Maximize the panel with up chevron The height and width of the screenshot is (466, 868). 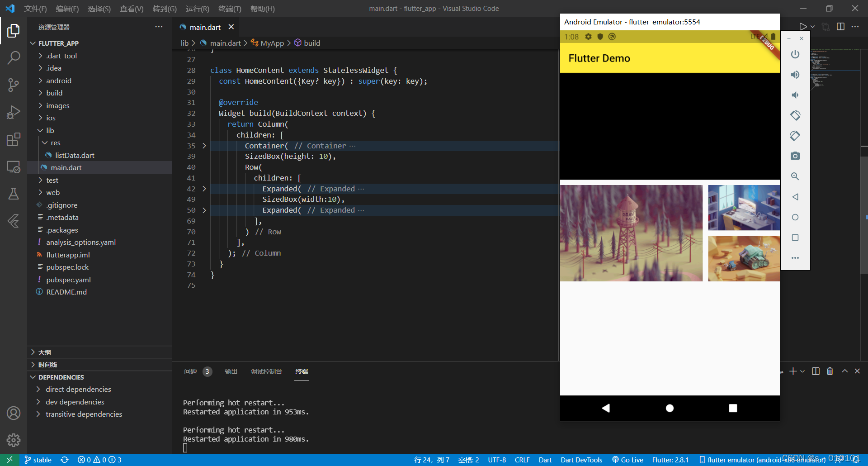[x=844, y=371]
